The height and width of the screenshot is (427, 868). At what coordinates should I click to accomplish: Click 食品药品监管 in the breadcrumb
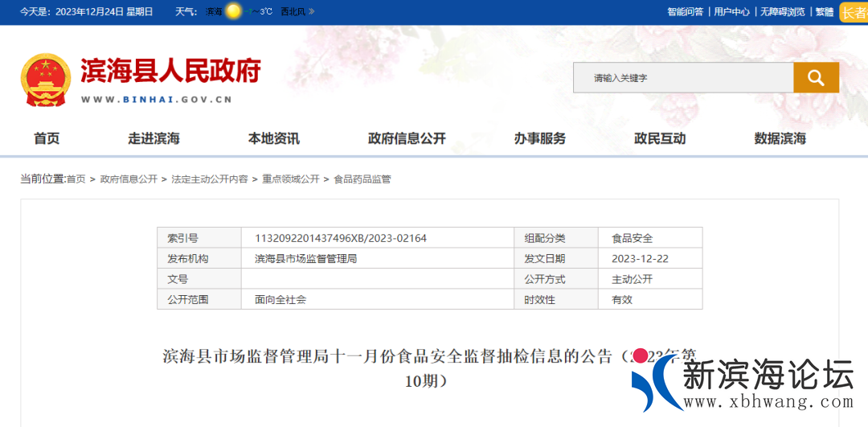(362, 179)
